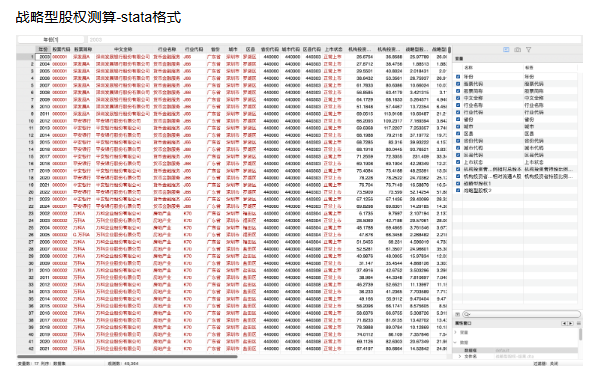Select the 城市代码 column header

pos(291,49)
